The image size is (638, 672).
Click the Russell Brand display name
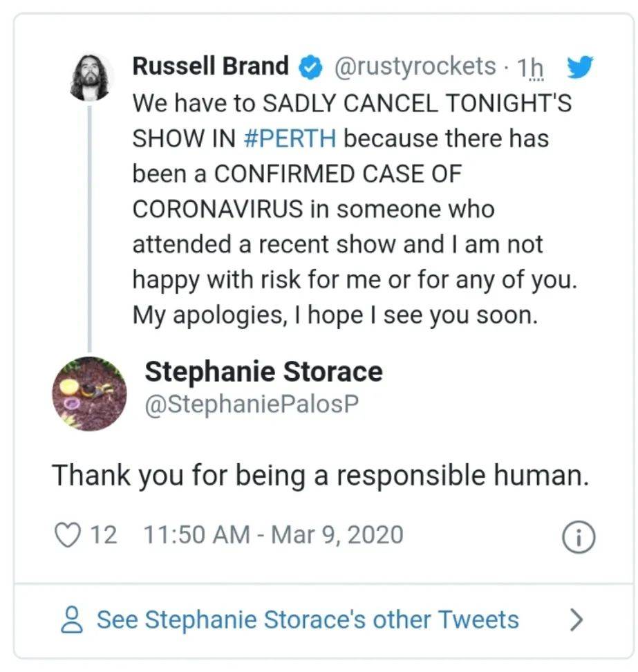pos(210,66)
